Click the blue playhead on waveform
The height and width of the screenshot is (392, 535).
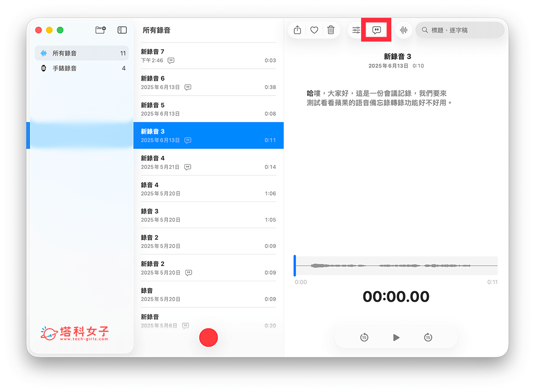click(295, 265)
